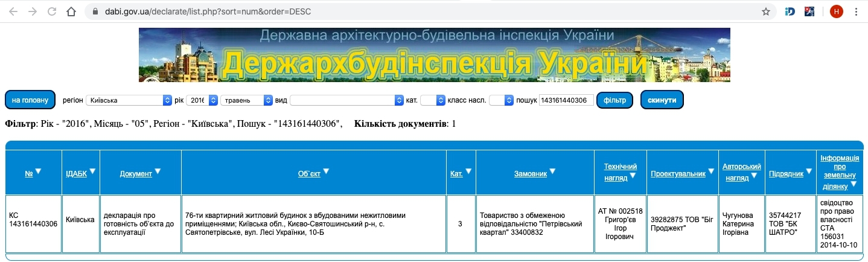
Task: Open the регіон dropdown showing Київська
Action: 129,100
